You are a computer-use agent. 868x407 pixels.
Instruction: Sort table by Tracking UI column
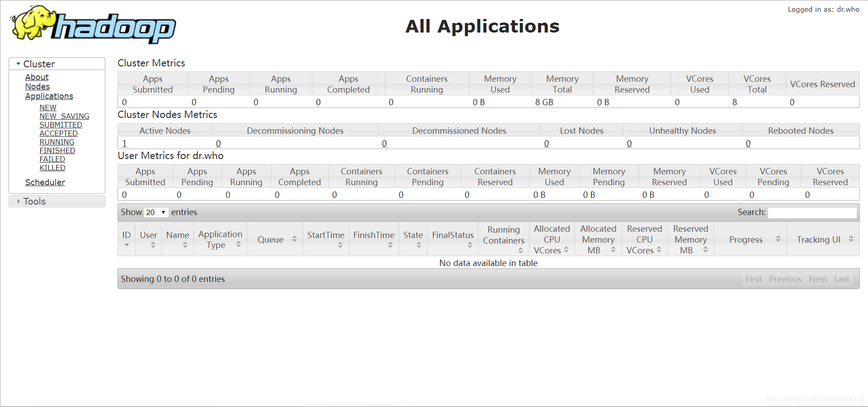tap(823, 239)
